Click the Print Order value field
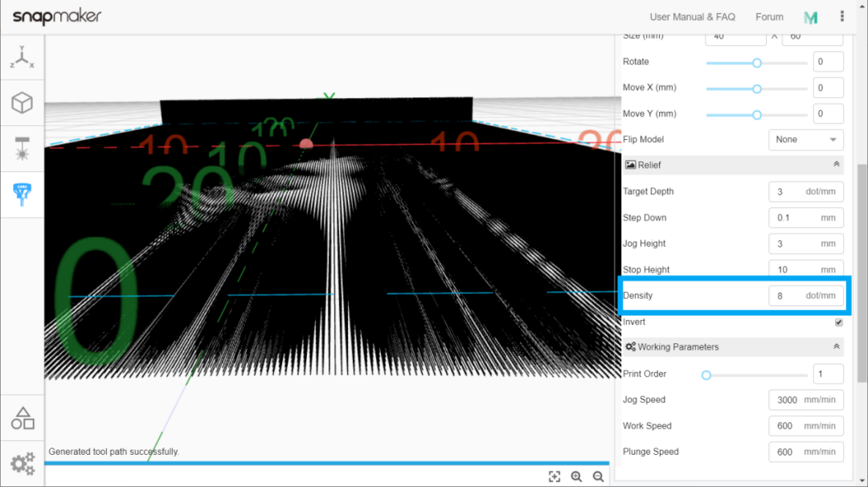 coord(828,374)
